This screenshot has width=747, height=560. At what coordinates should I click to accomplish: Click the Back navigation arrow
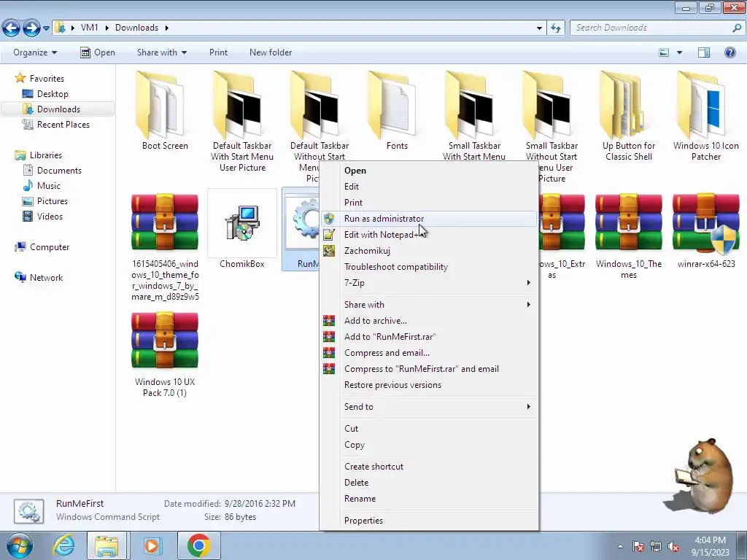12,28
